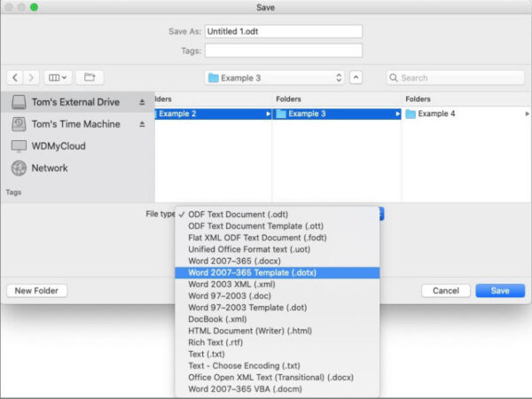Click the Folders header above Example 3
The width and height of the screenshot is (532, 399).
(x=288, y=99)
